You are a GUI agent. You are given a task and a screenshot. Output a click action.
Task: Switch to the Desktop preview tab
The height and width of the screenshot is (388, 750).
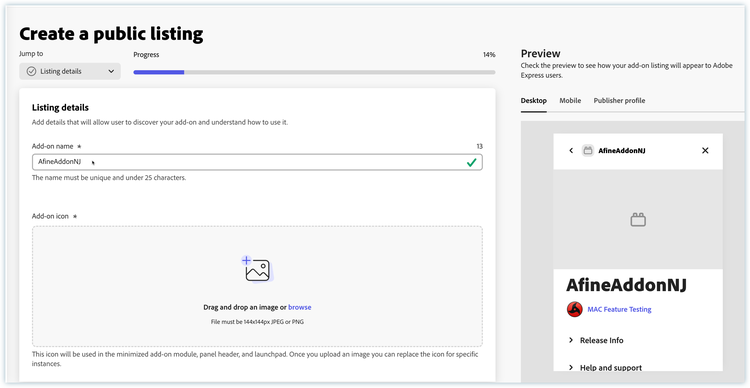click(534, 100)
